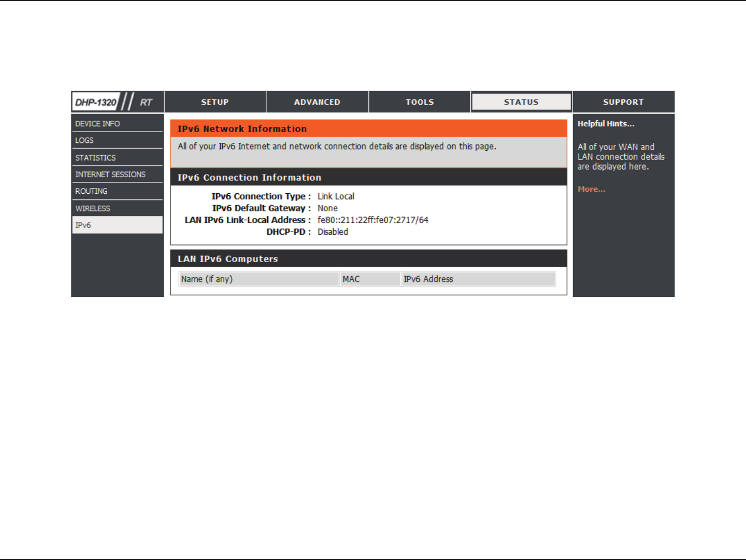Viewport: 746px width, 560px height.
Task: Open the LOGS sidebar page
Action: coord(117,140)
